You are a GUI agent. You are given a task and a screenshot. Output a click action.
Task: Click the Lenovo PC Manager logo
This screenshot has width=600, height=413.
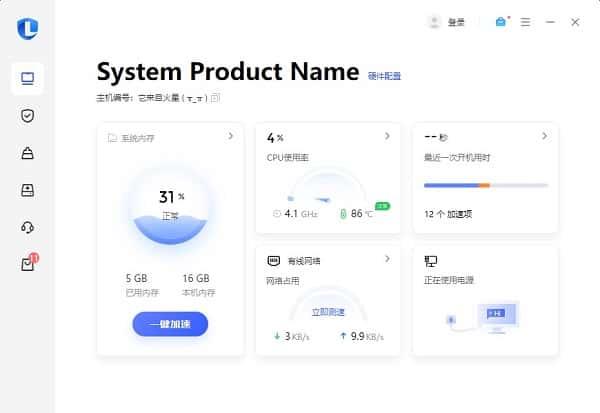click(x=27, y=28)
